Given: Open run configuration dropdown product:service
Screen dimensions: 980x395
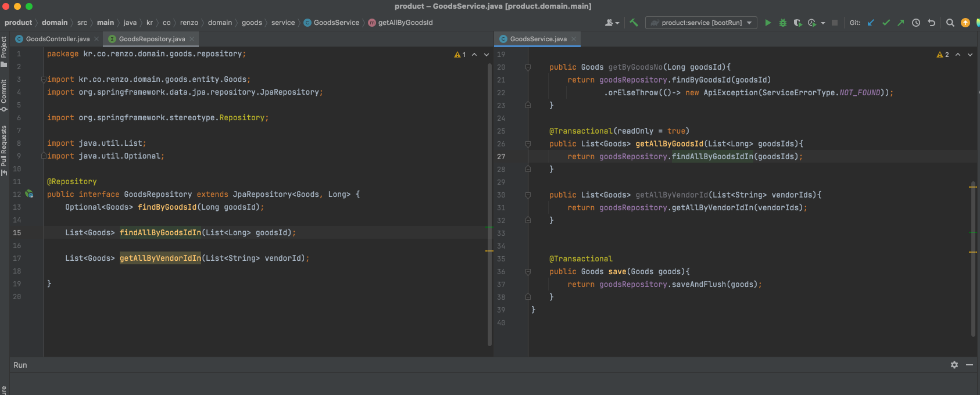Looking at the screenshot, I should coord(701,23).
